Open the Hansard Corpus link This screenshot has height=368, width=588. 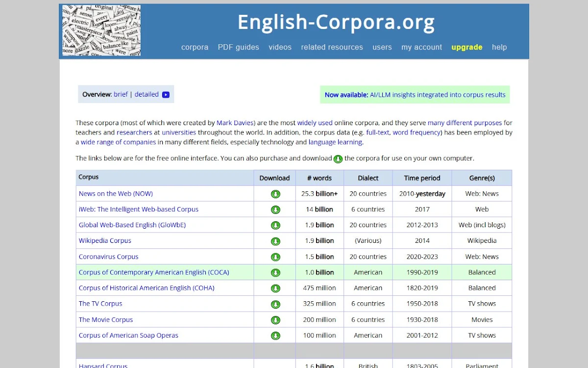(103, 366)
